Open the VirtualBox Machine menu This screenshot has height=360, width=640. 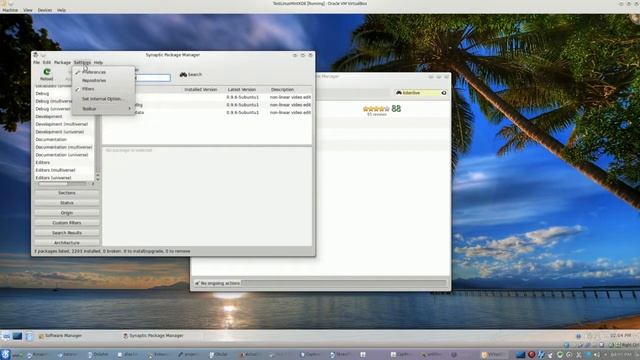(x=10, y=10)
